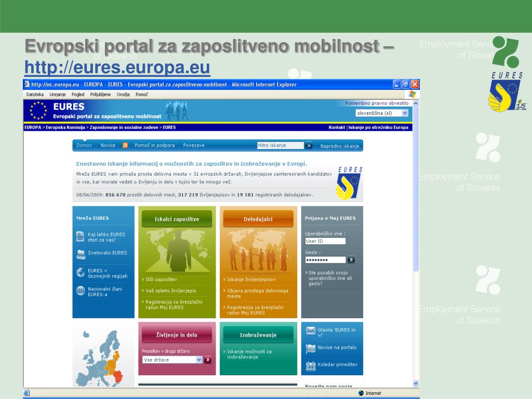Open the Pomoč menu
532x399 pixels.
142,95
